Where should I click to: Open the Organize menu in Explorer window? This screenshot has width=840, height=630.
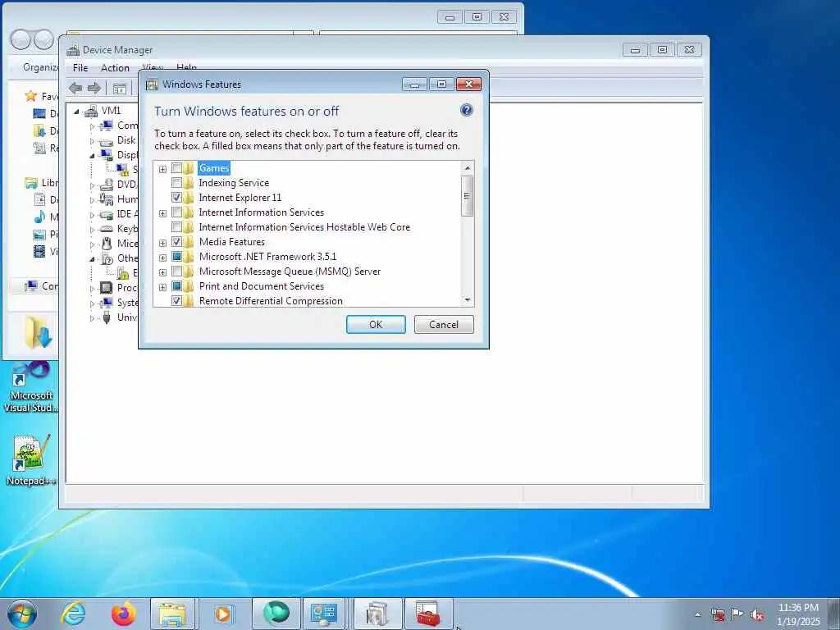pyautogui.click(x=41, y=67)
